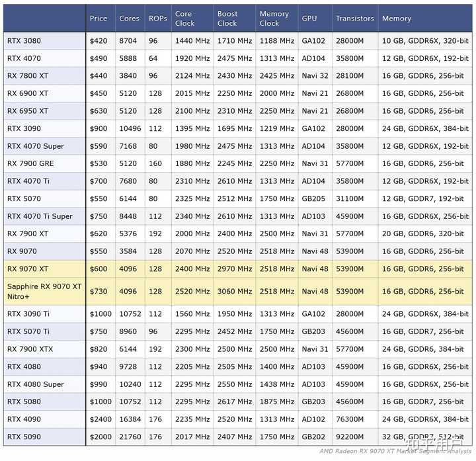Select the RTX 5070 Ti row name
The image size is (476, 461).
tap(28, 331)
